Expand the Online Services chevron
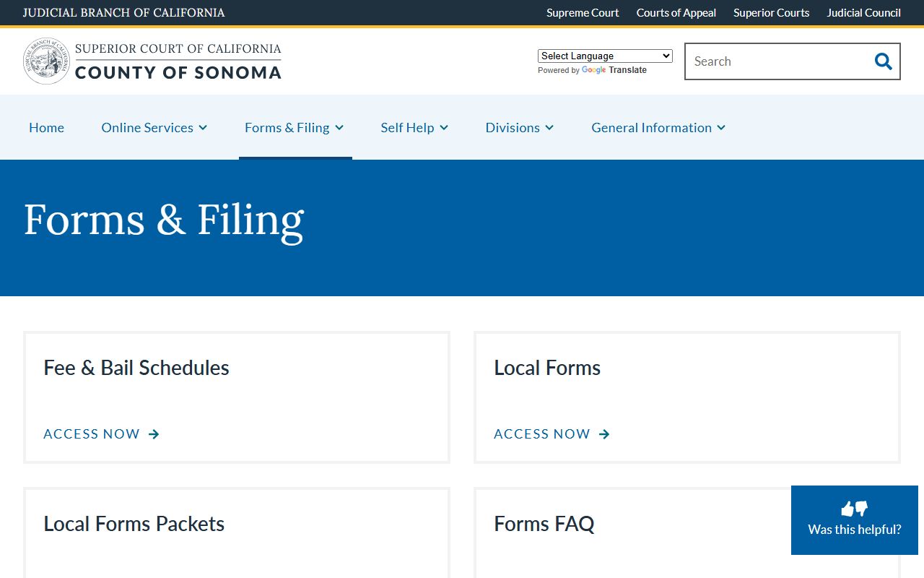The image size is (924, 578). pyautogui.click(x=203, y=128)
